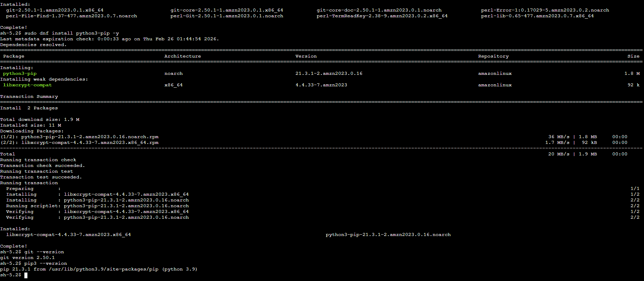Image resolution: width=644 pixels, height=281 pixels.
Task: Click the 'Downloading Packages:' label
Action: [32, 131]
